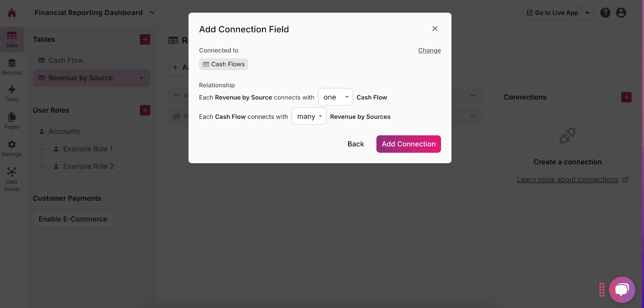Click the home icon in the top left
644x308 pixels.
pos(12,13)
